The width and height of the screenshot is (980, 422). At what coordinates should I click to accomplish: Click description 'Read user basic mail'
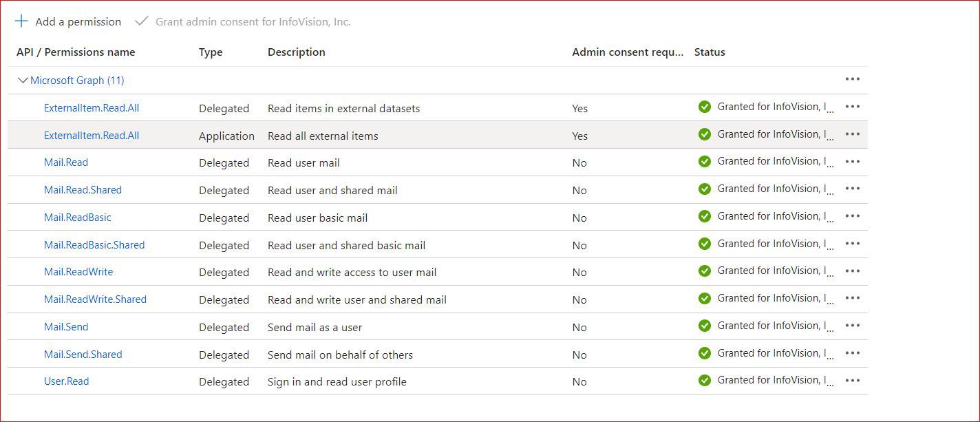317,218
